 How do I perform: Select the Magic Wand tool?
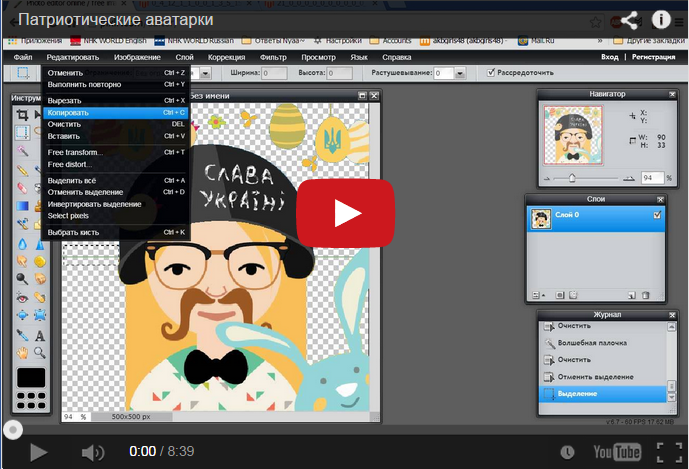tap(22, 151)
